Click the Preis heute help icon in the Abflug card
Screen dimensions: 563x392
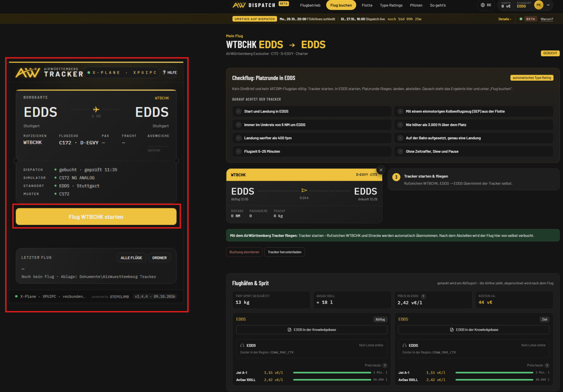385,366
